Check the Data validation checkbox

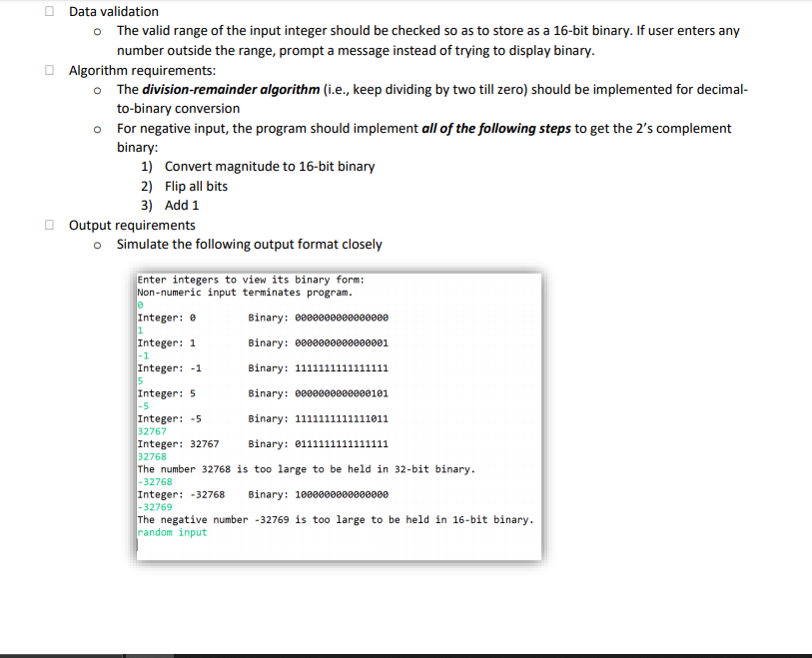coord(48,11)
